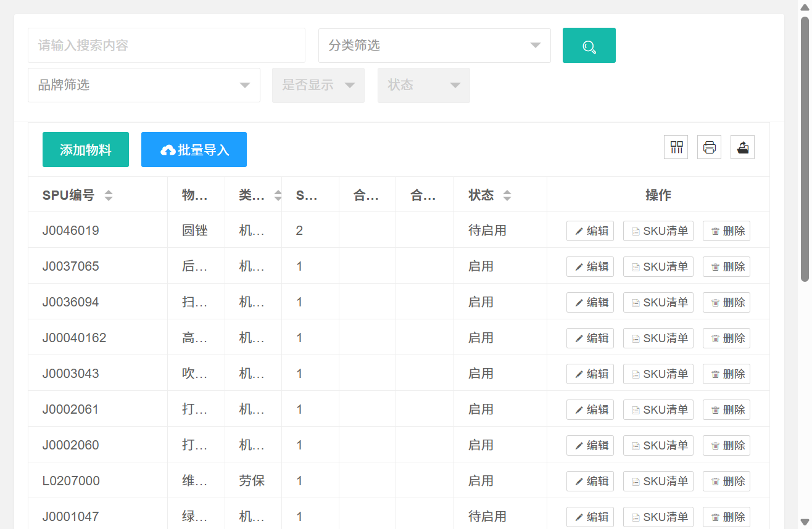Delete row J0036094
Screen dimensions: 812x529
[x=727, y=303]
